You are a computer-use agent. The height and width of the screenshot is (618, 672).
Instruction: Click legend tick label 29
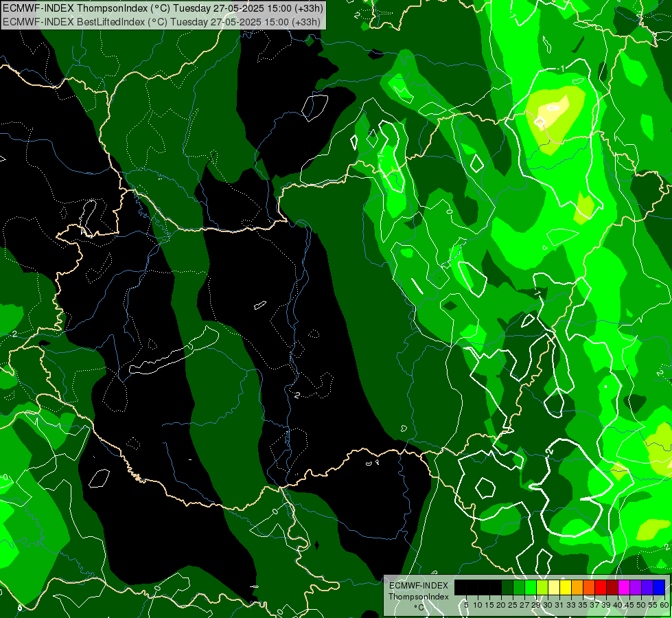[535, 605]
